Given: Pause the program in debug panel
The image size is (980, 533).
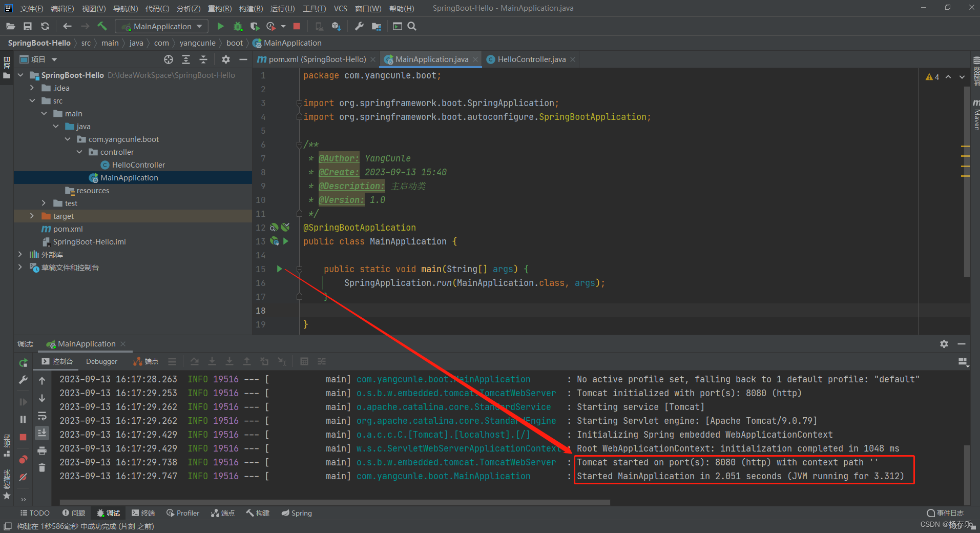Looking at the screenshot, I should point(23,419).
